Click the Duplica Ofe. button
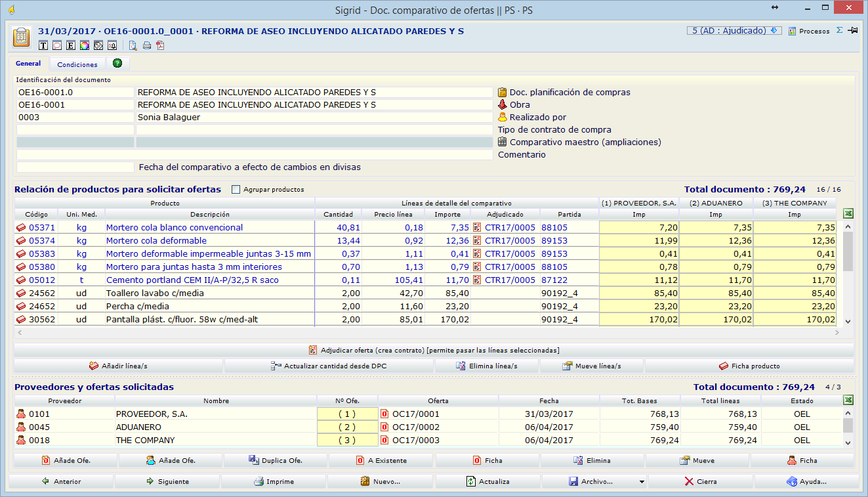This screenshot has height=497, width=868. pyautogui.click(x=276, y=460)
